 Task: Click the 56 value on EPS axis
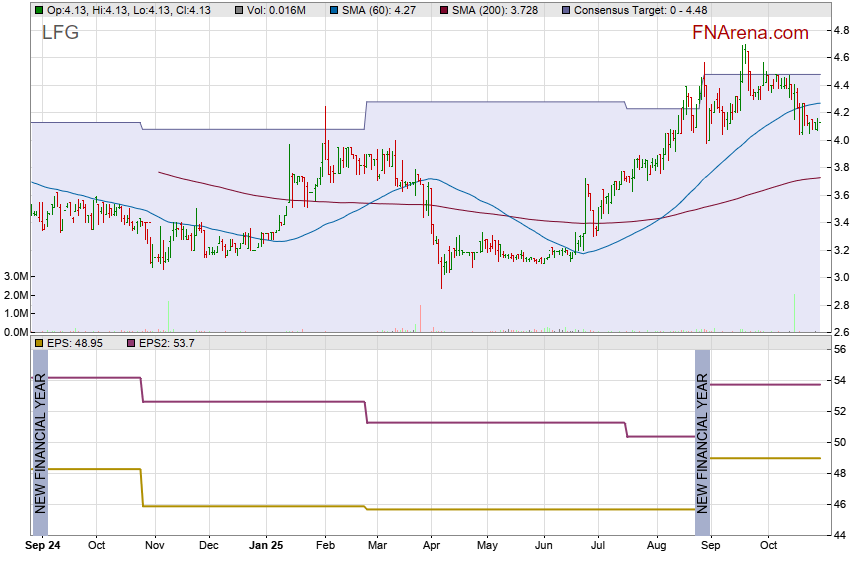[841, 350]
